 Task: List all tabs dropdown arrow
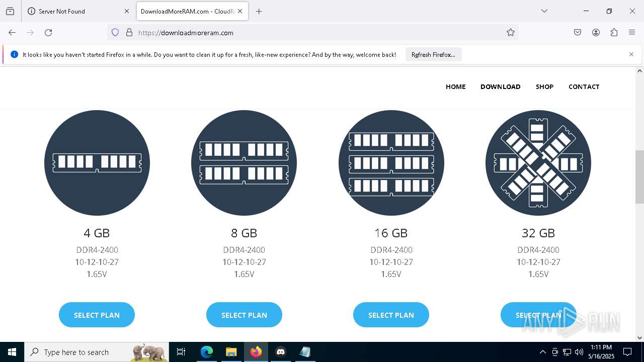(544, 11)
